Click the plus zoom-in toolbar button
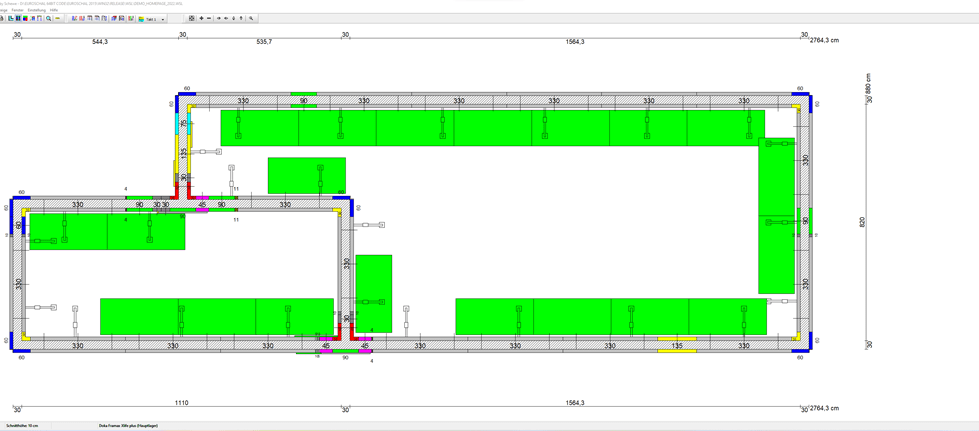 (x=201, y=18)
